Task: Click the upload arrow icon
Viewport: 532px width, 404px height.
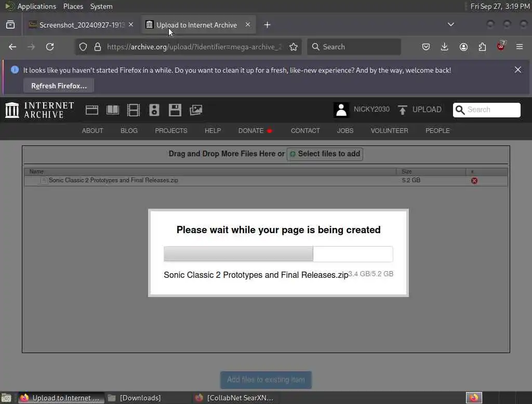Action: 403,110
